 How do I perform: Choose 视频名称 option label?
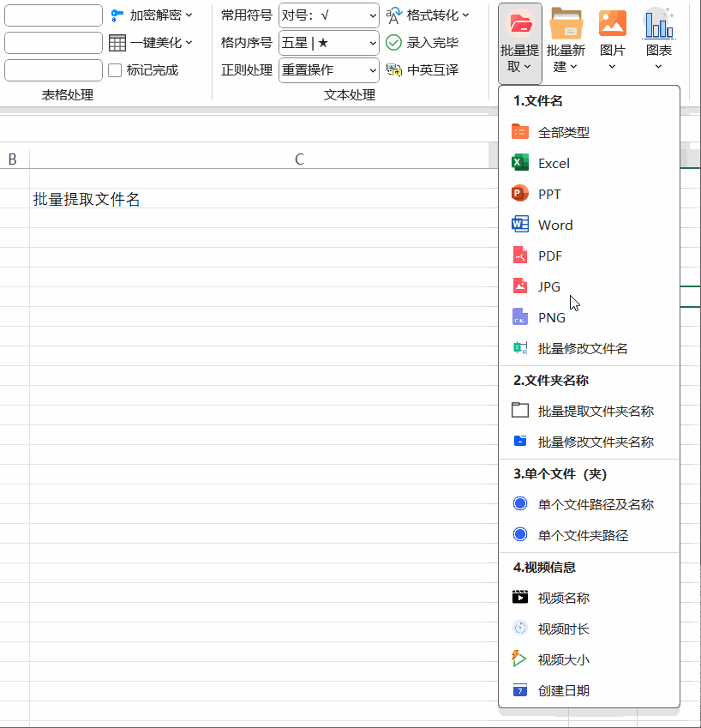563,598
